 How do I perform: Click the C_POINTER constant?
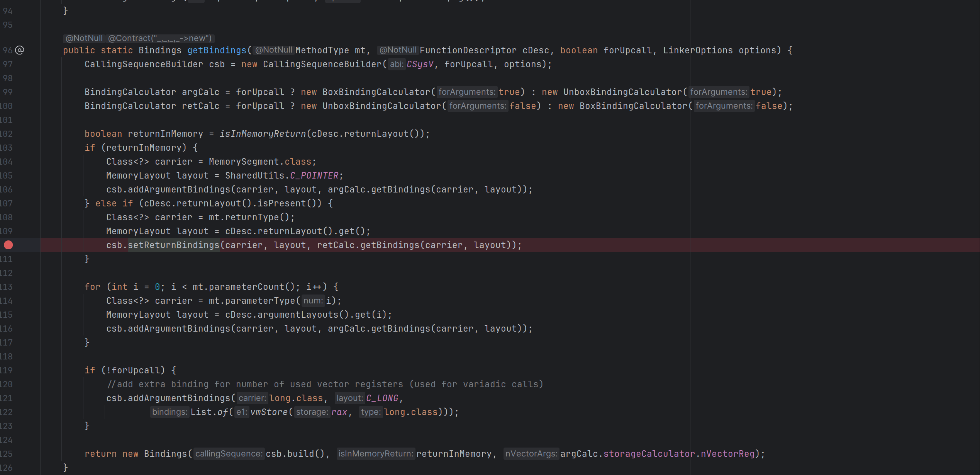tap(314, 175)
